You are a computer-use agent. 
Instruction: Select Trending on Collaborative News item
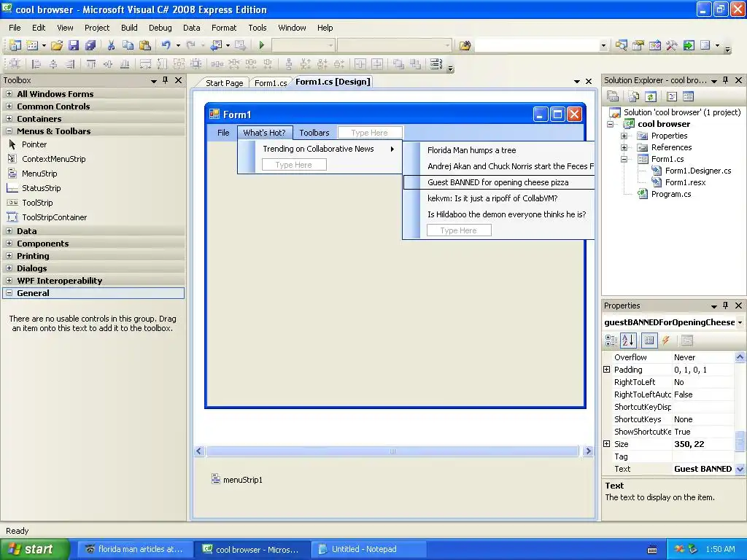320,149
